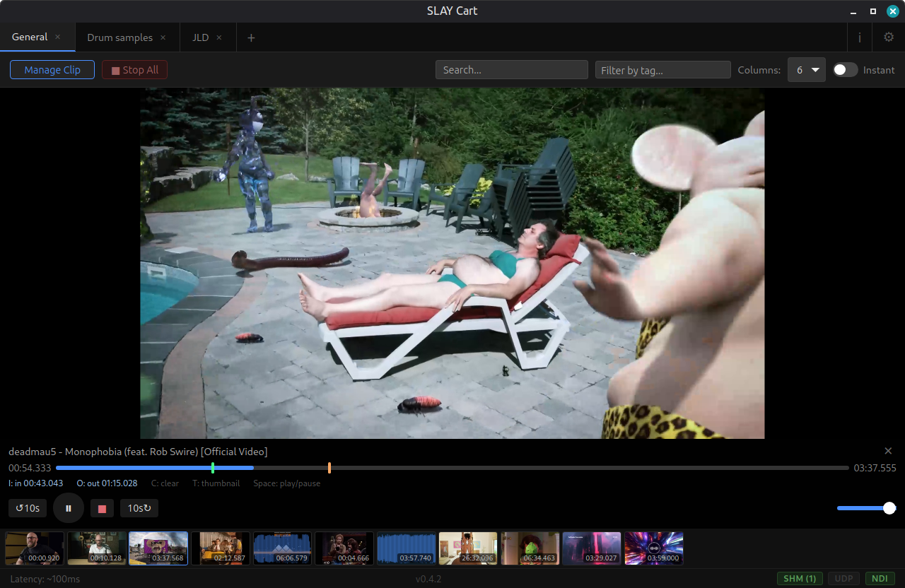Minimize the SLAY Cart window
905x588 pixels.
point(853,11)
